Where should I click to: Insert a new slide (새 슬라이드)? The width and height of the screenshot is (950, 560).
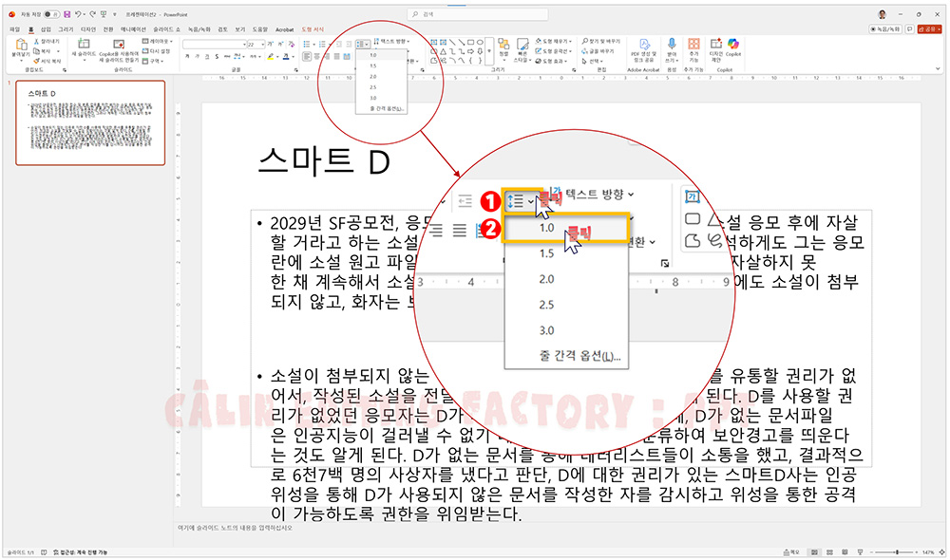83,49
